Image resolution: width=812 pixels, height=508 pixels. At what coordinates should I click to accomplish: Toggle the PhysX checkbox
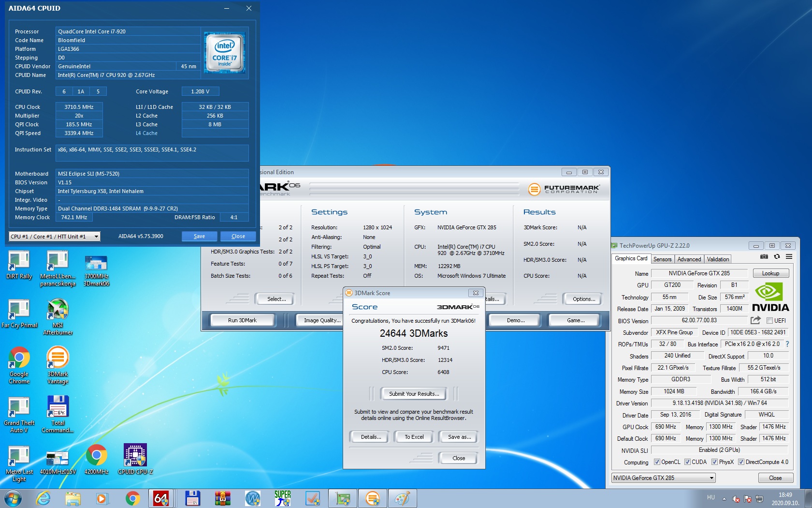(714, 462)
